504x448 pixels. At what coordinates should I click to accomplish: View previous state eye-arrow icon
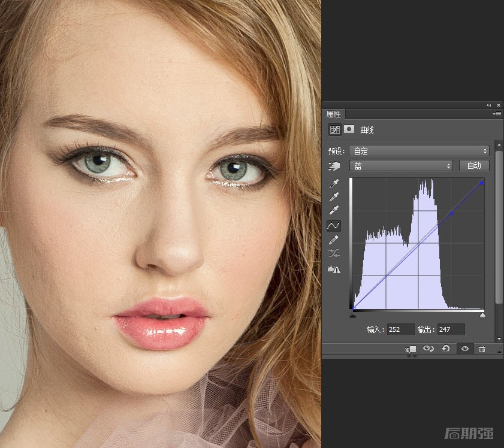(428, 349)
